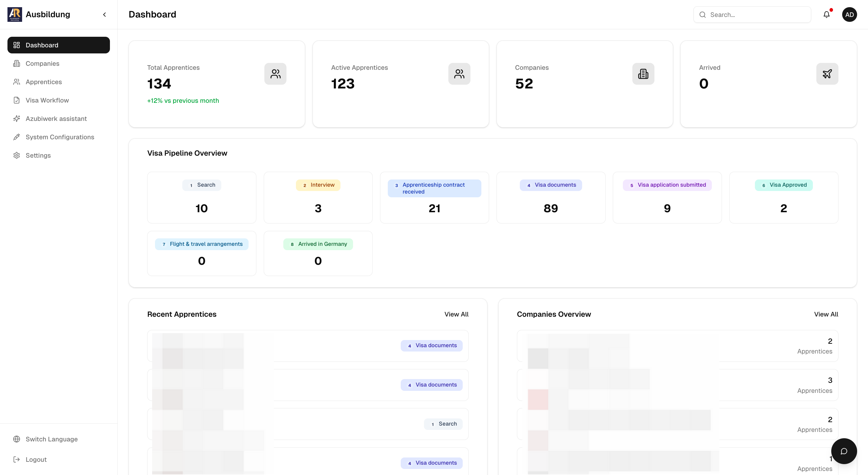Image resolution: width=868 pixels, height=475 pixels.
Task: Click the Active Apprentices users icon
Action: [459, 74]
